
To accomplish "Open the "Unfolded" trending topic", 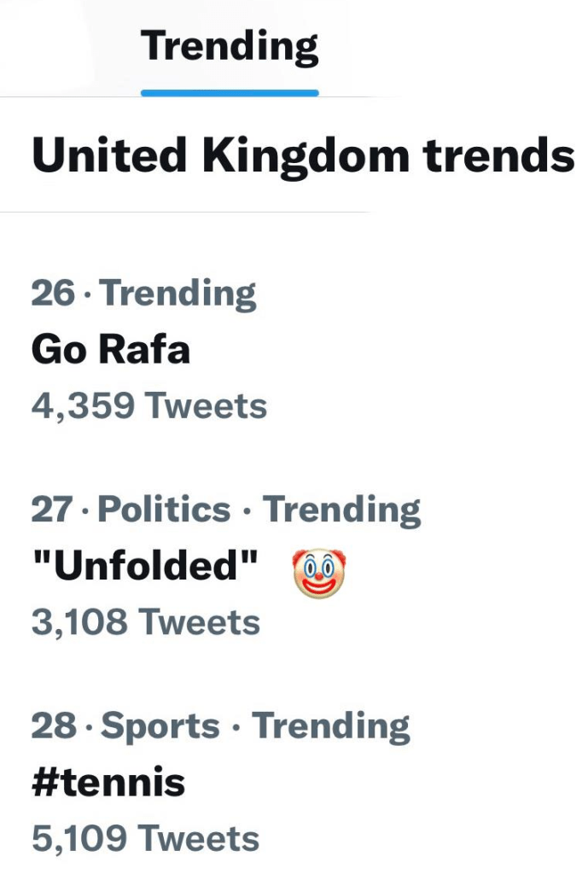I will 145,567.
